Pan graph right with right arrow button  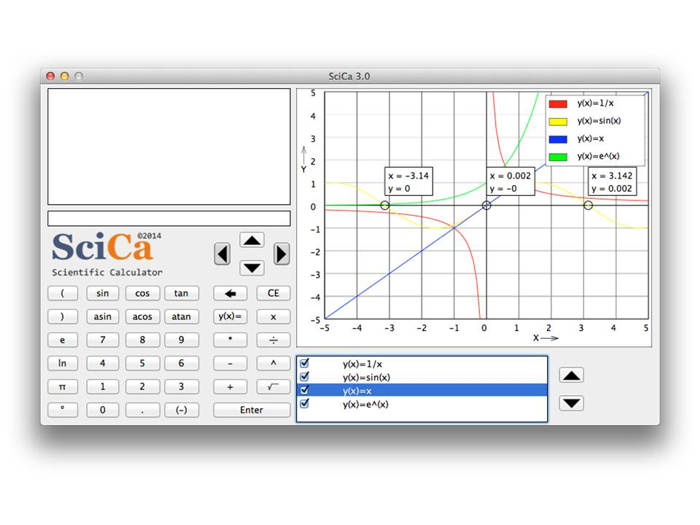click(281, 254)
